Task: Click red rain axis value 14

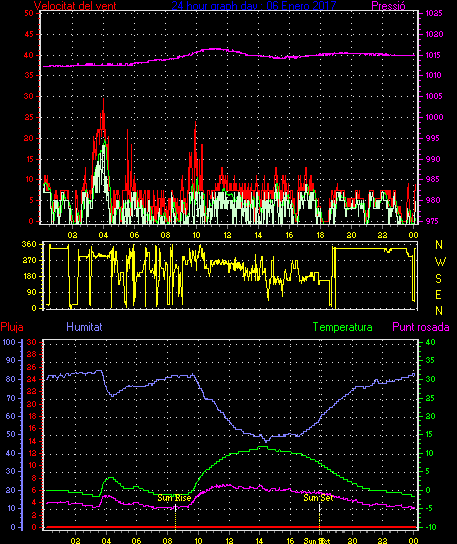Action: pos(32,441)
